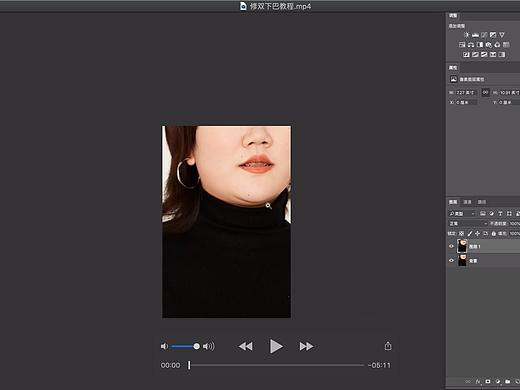Viewport: 520px width, 390px height.
Task: Add a Color Balance adjustment layer
Action: click(x=471, y=45)
